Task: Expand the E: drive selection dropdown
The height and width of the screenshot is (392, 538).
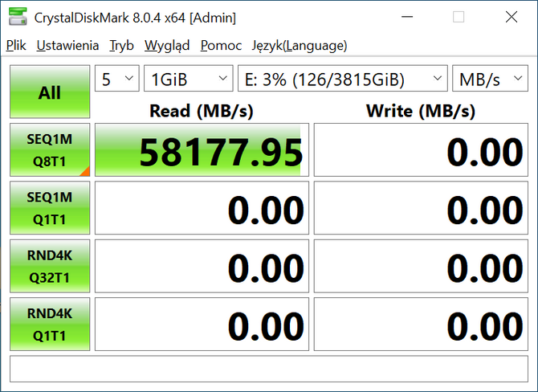Action: point(343,78)
